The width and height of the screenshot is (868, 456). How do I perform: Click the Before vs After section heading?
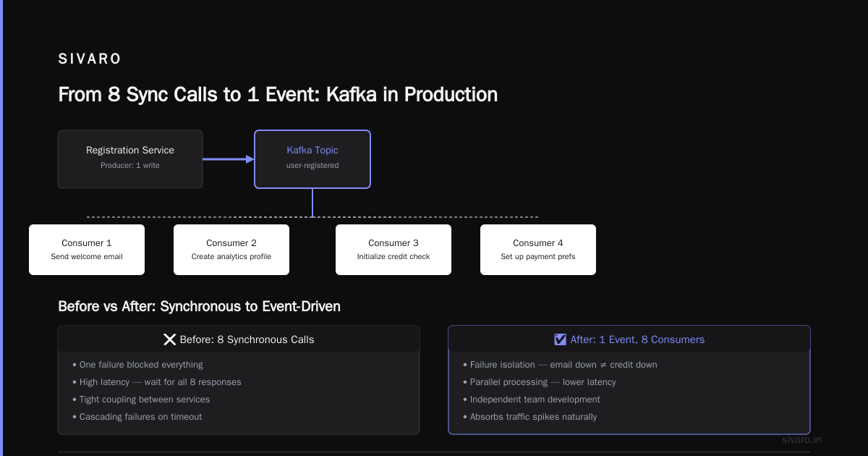199,307
